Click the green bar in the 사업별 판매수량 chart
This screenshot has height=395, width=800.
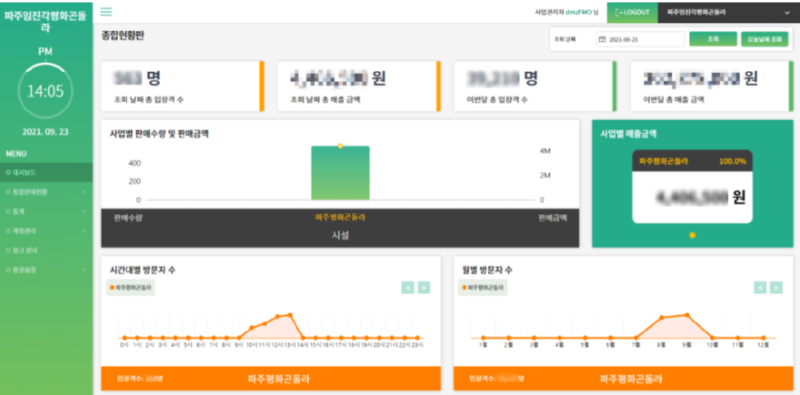tap(340, 173)
